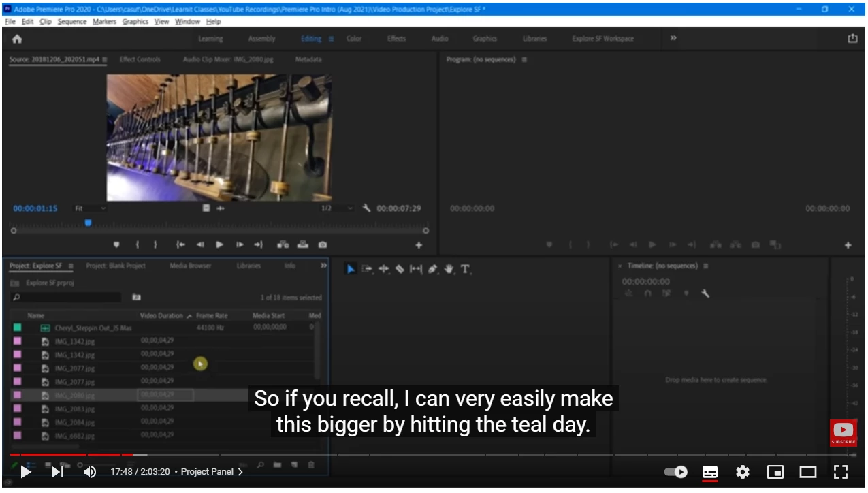The height and width of the screenshot is (493, 868).
Task: Select the Track Select Forward tool
Action: (x=367, y=269)
